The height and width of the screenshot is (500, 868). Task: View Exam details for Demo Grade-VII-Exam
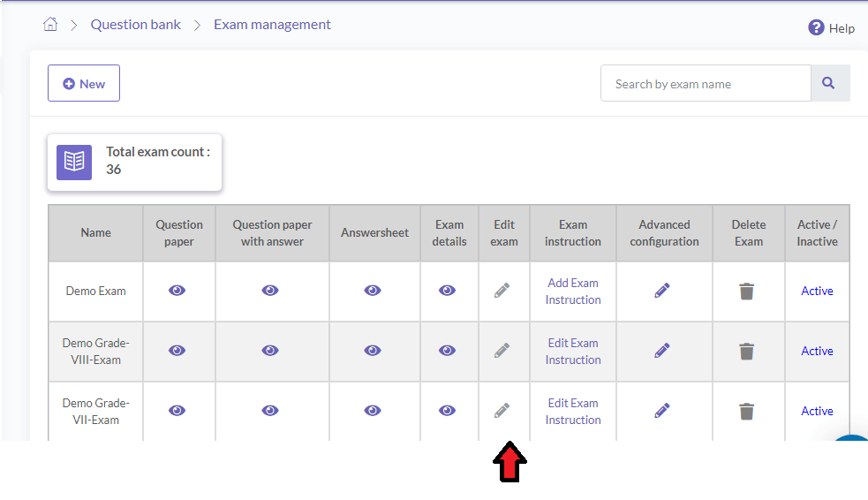pyautogui.click(x=448, y=410)
